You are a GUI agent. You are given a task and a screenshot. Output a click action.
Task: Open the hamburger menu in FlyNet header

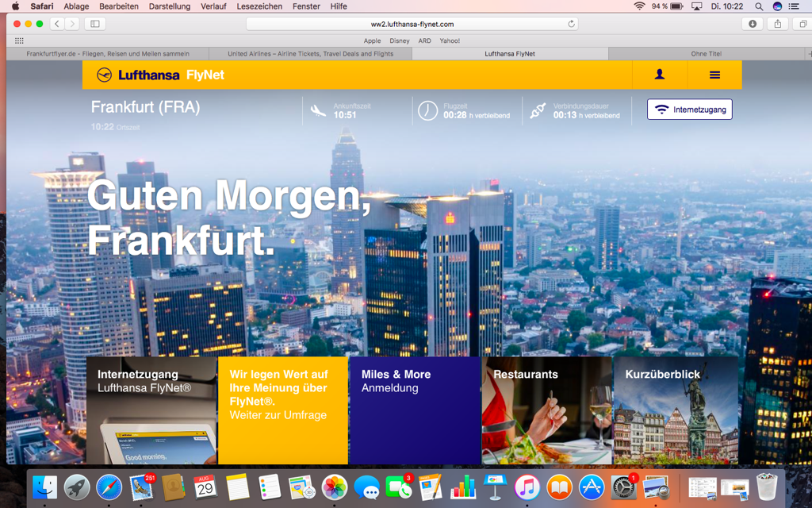714,75
